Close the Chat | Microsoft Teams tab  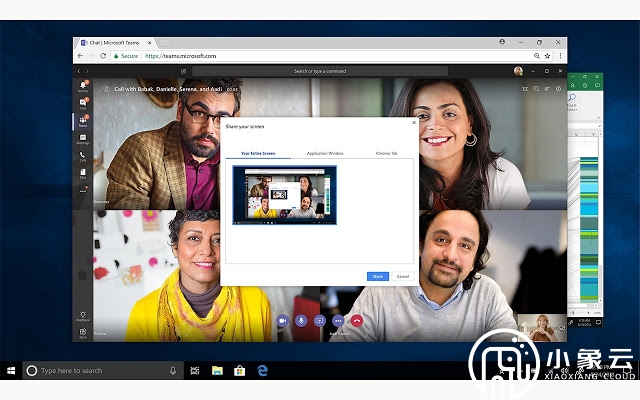click(150, 42)
